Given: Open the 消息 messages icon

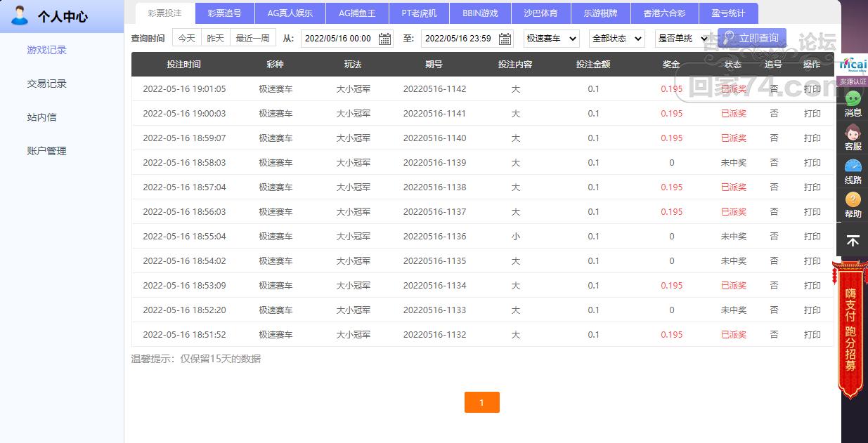Looking at the screenshot, I should pos(853,103).
